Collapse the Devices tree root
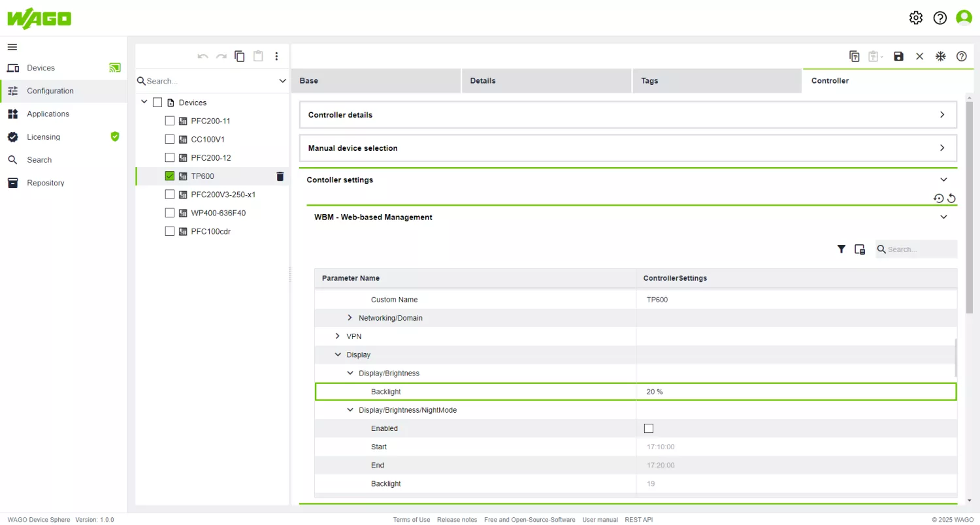The image size is (980, 525). coord(144,103)
